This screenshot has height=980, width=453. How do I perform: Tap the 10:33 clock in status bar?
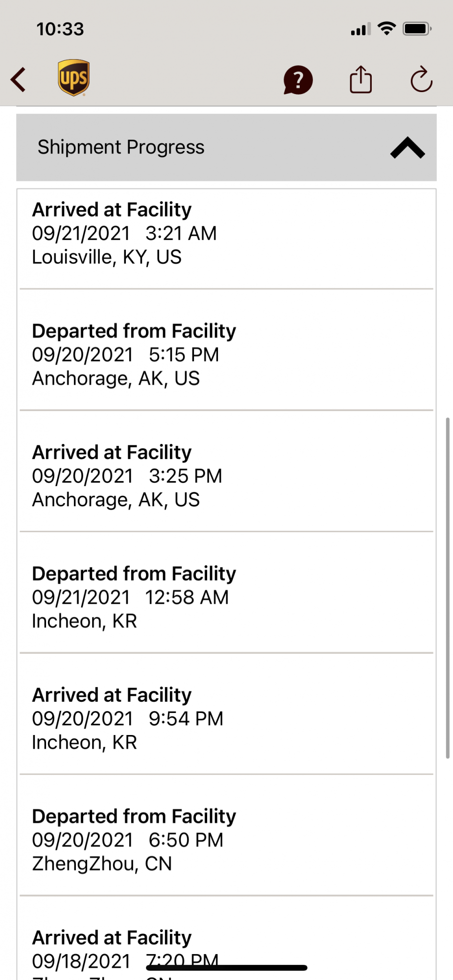coord(60,29)
